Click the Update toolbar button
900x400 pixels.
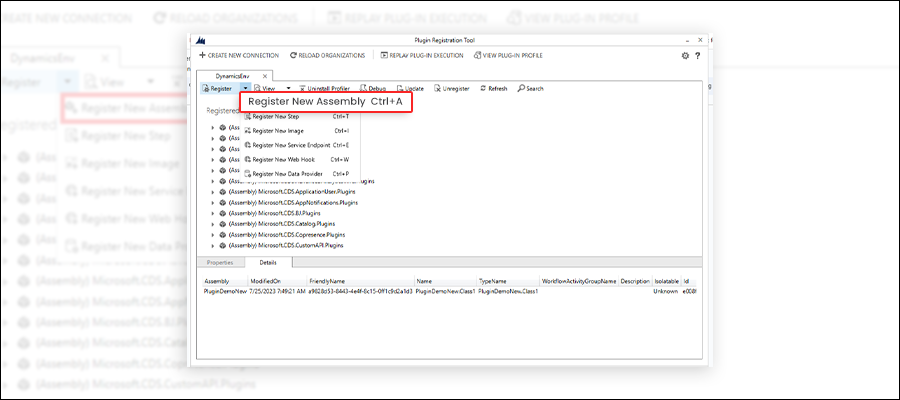click(410, 88)
